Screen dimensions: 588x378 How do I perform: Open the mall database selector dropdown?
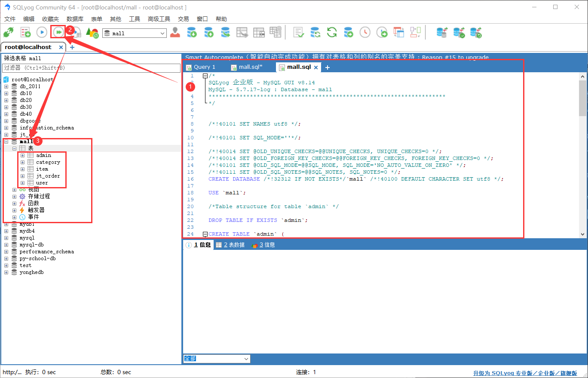tap(135, 33)
